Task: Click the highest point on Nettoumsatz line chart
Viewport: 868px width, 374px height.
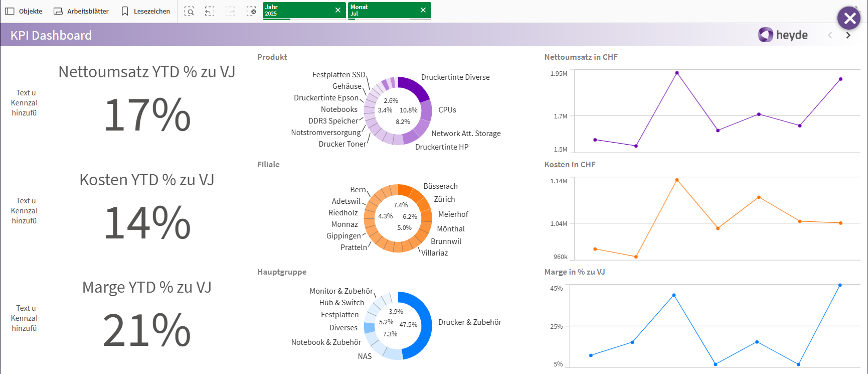Action: [677, 73]
